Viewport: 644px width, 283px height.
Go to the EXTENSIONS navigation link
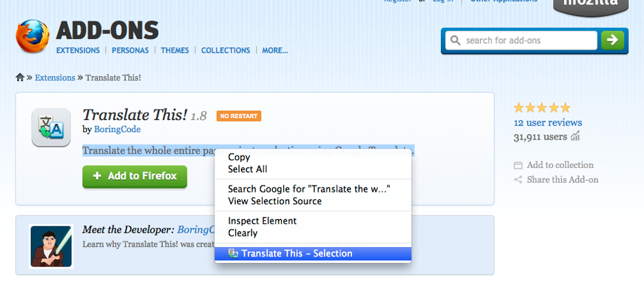point(78,50)
